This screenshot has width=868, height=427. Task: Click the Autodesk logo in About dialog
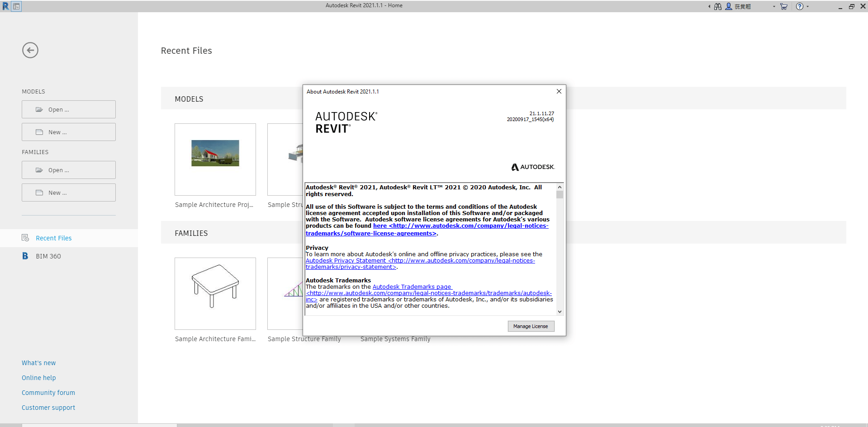[533, 167]
